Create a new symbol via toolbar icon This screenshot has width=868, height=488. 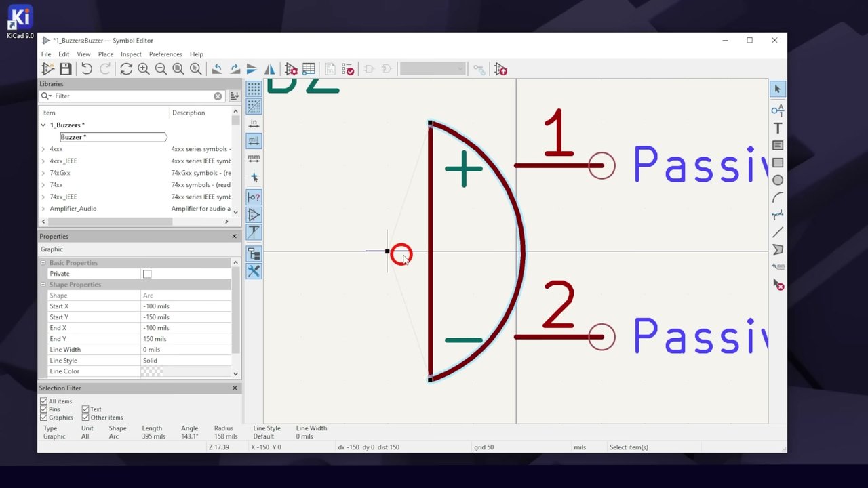coord(47,69)
